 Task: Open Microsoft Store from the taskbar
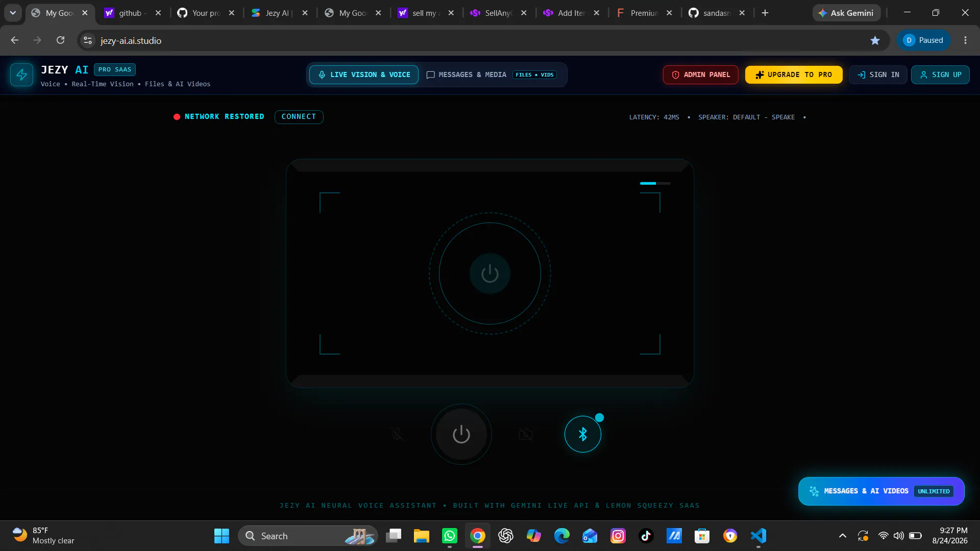coord(702,536)
